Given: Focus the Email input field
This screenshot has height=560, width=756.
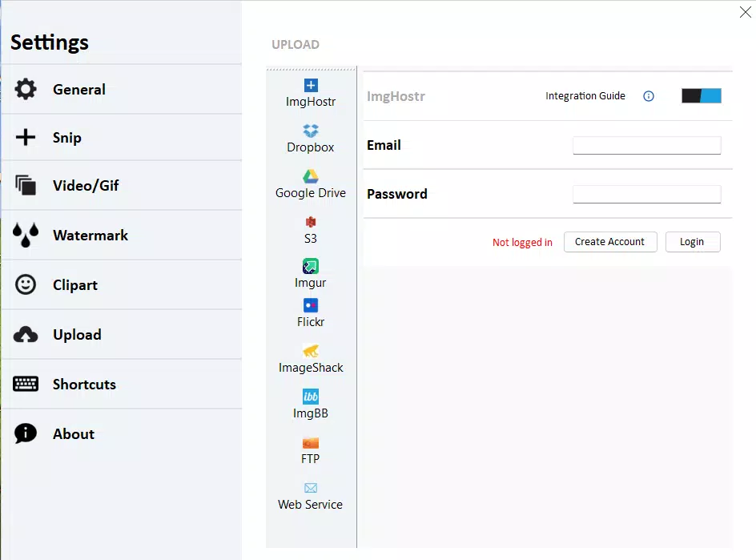Looking at the screenshot, I should (646, 145).
